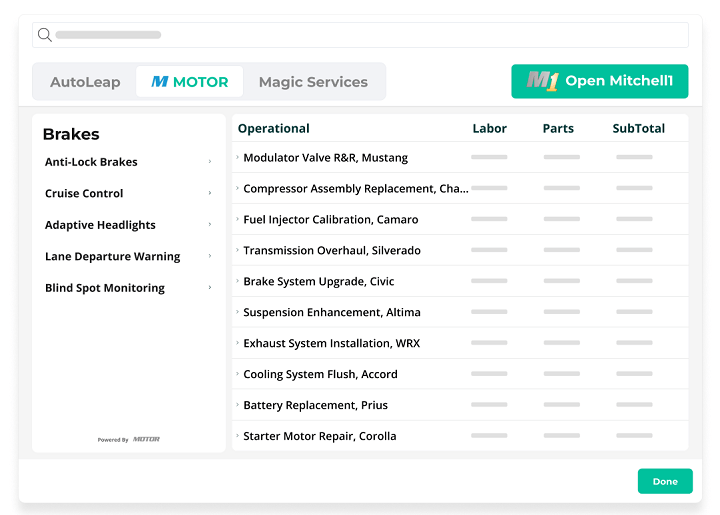Click the MOTOR logo in footer
This screenshot has height=515, width=720.
coord(146,439)
